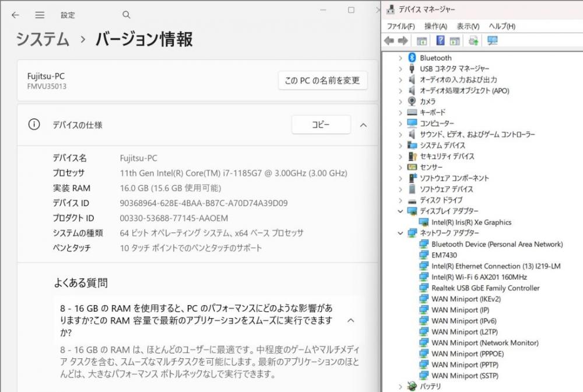Image resolution: width=583 pixels, height=392 pixels.
Task: Select the コンピューター category icon
Action: 412,123
